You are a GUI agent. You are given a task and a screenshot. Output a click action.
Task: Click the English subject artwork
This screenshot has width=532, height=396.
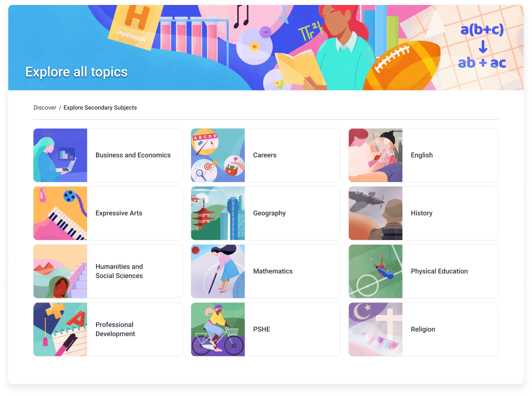coord(375,155)
